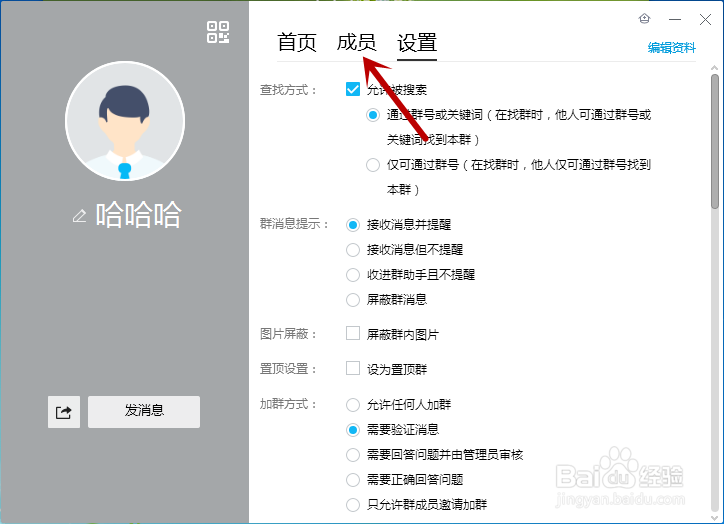Viewport: 724px width, 524px height.
Task: Open the 编辑资料 link
Action: coord(671,48)
